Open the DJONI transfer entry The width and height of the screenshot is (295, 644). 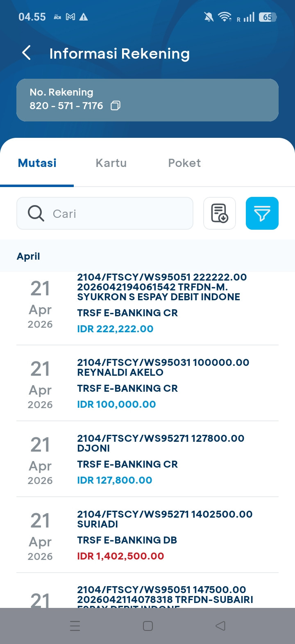point(147,459)
